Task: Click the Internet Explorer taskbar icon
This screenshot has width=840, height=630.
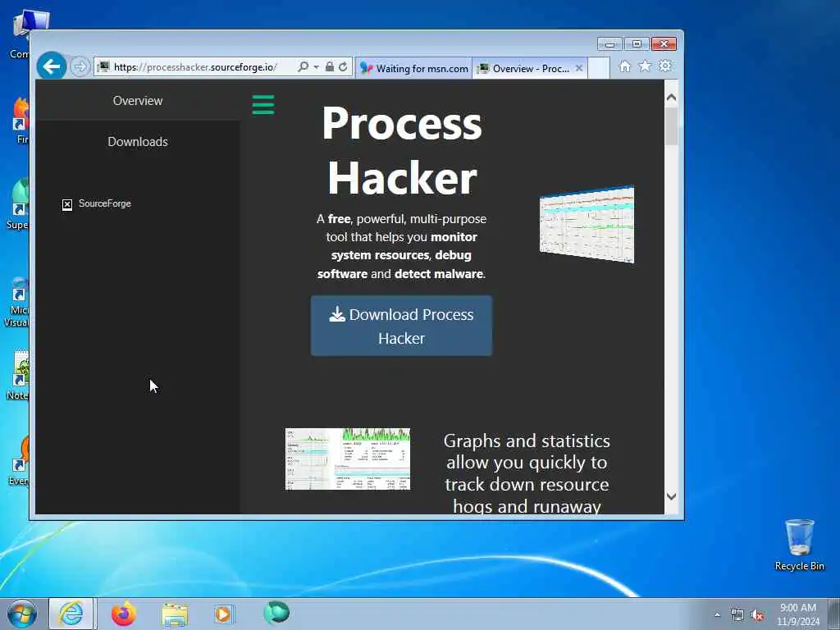Action: (71, 614)
